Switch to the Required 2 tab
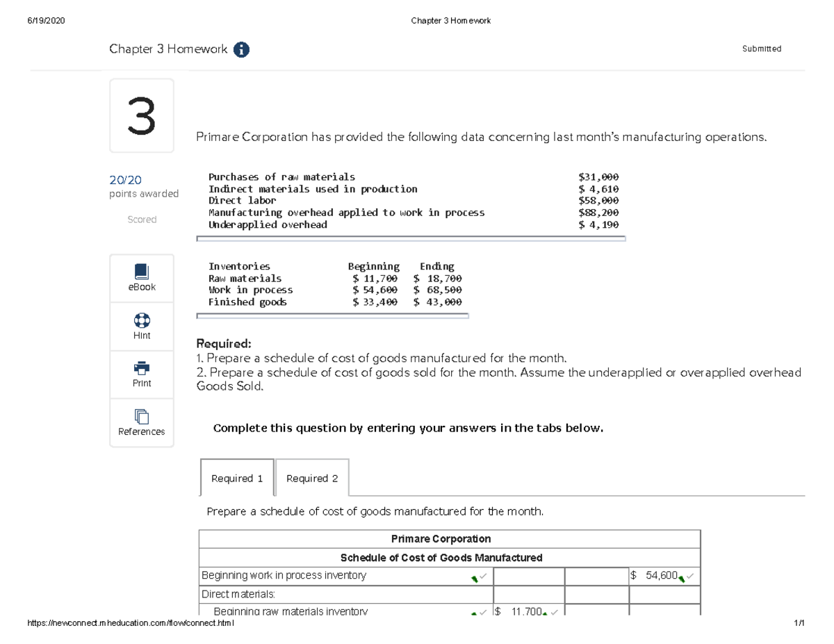The image size is (834, 644). click(312, 477)
